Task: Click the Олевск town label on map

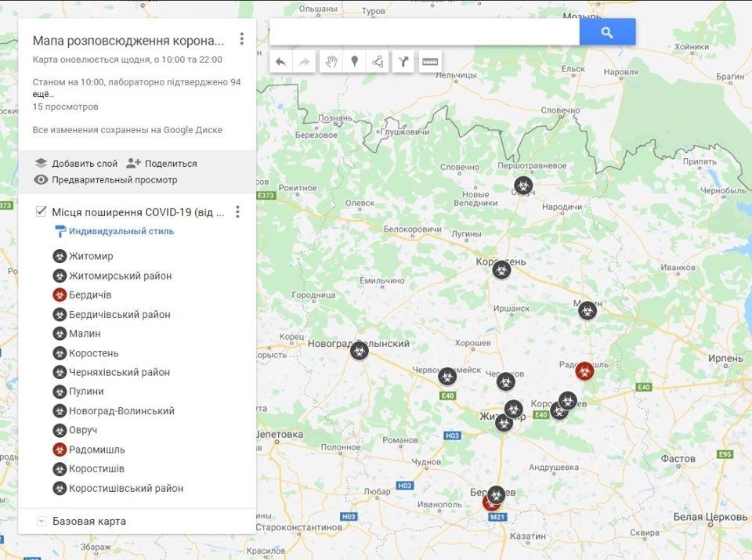Action: pos(360,204)
